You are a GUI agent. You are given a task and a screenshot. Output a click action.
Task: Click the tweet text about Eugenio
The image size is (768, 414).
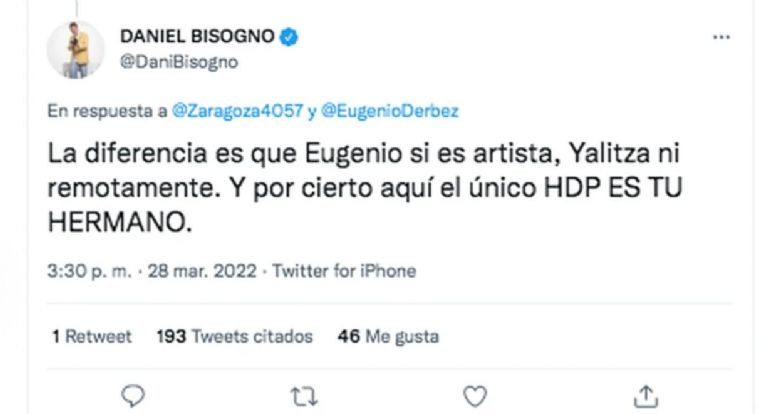(365, 188)
